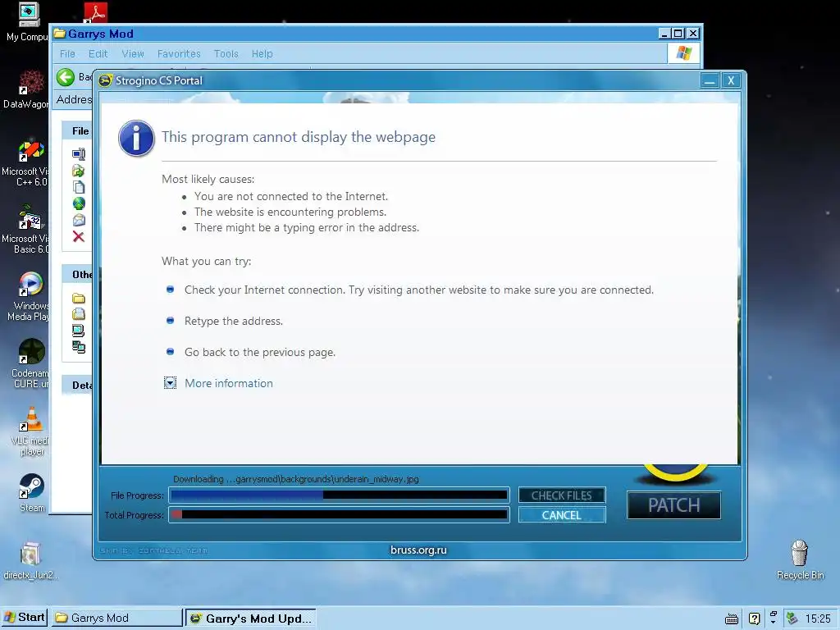Click the help question mark tray icon
The image size is (840, 630).
(x=755, y=619)
